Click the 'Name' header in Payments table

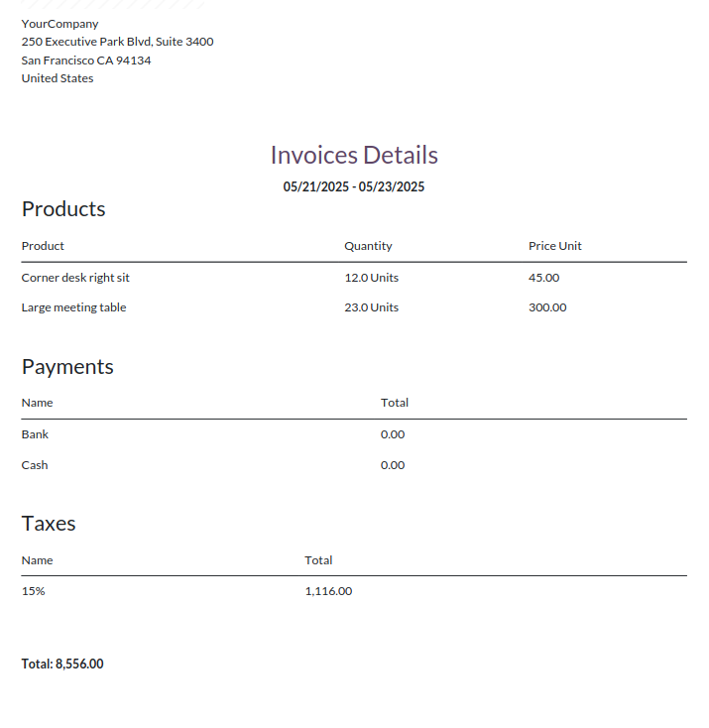(37, 403)
